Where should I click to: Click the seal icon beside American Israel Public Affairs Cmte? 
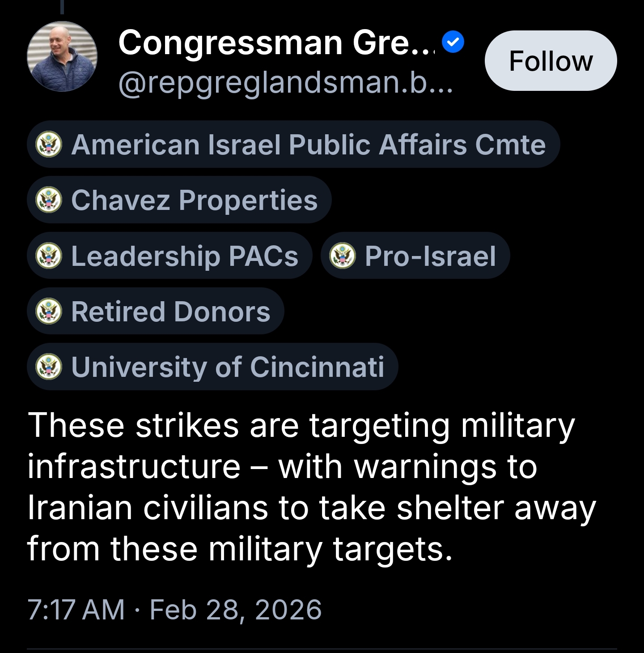coord(49,145)
